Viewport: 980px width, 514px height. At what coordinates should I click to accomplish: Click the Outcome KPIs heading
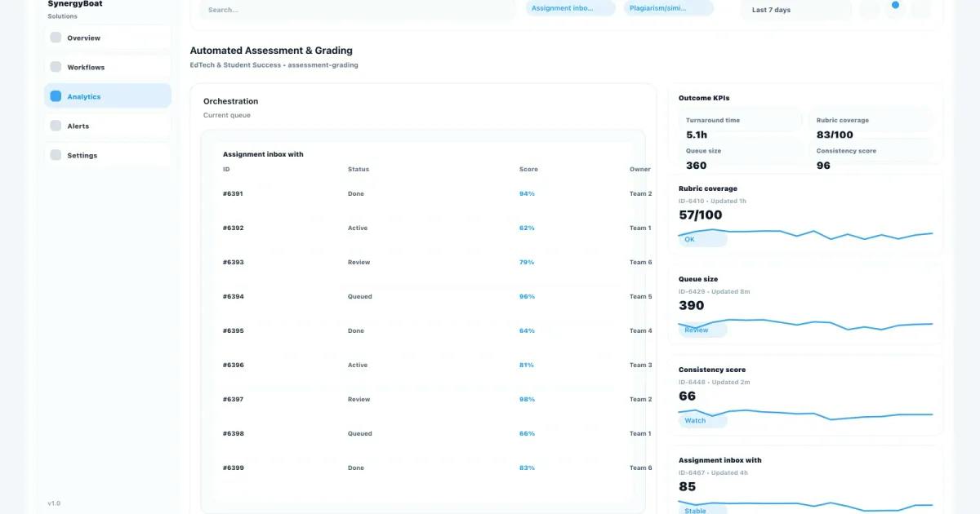[x=704, y=98]
